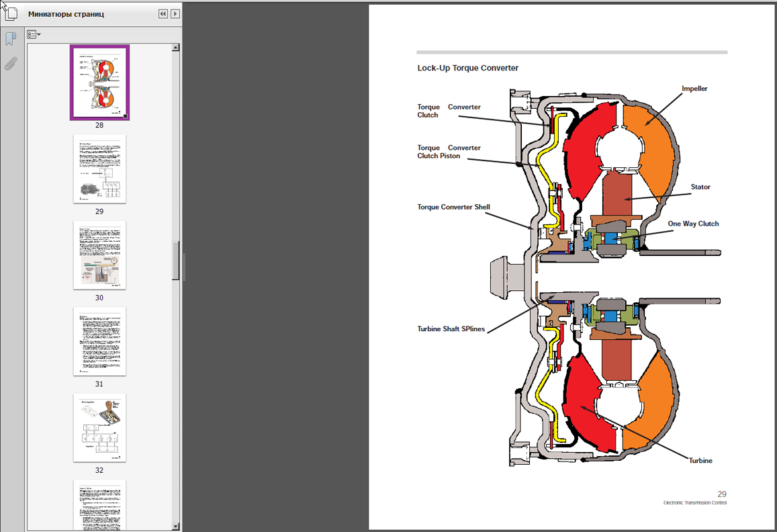Open the Page Thumbnails panel icon
777x532 pixels.
click(x=10, y=13)
